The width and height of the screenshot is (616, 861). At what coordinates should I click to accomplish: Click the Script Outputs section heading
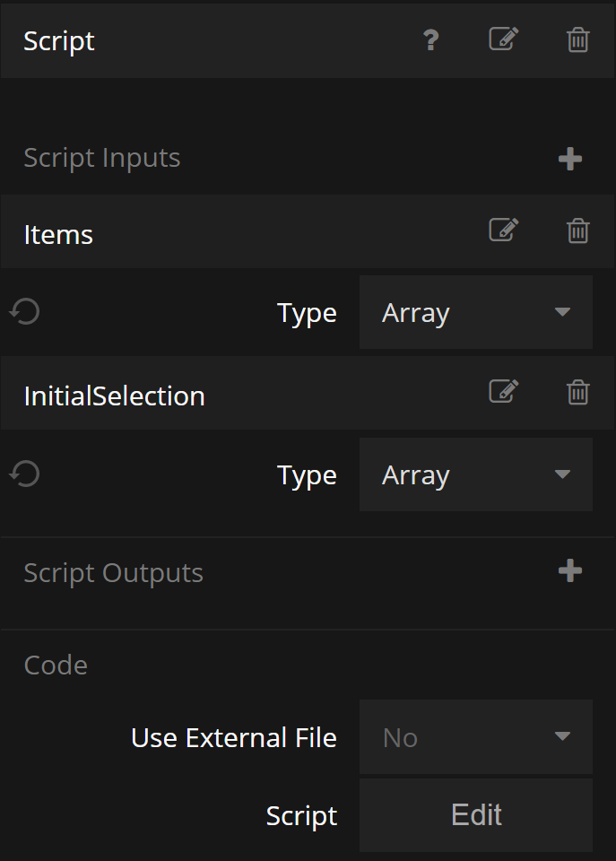113,573
